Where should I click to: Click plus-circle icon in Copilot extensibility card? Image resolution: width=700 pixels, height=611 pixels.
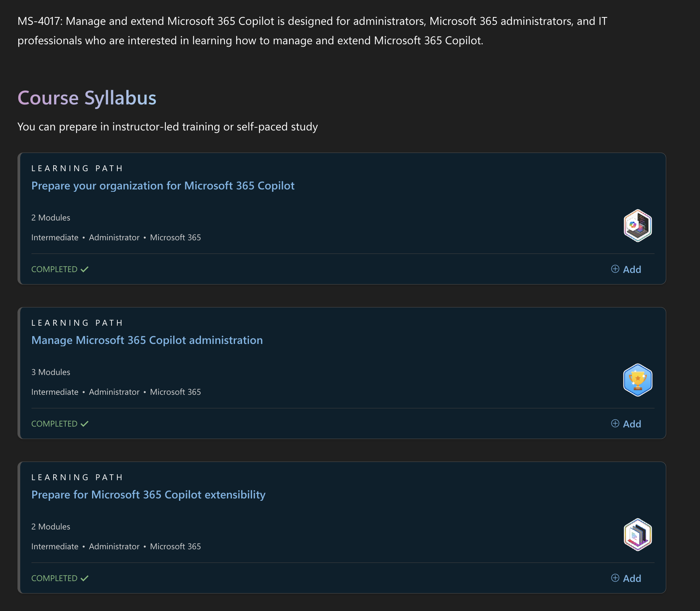click(x=615, y=578)
